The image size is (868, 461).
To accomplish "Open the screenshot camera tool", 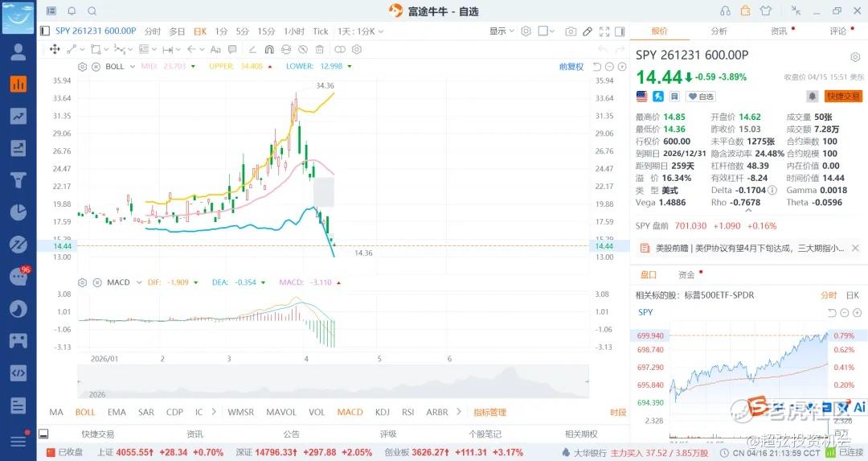I will click(x=571, y=31).
